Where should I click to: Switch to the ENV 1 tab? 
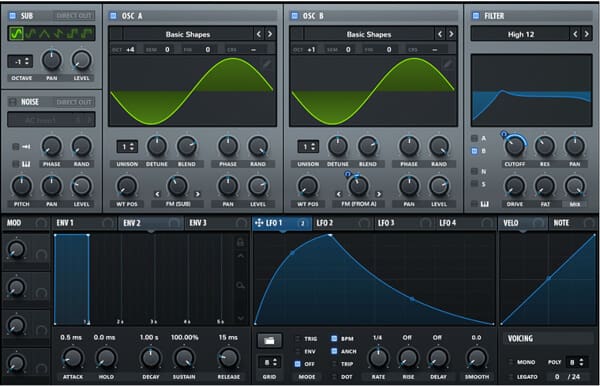pos(84,223)
